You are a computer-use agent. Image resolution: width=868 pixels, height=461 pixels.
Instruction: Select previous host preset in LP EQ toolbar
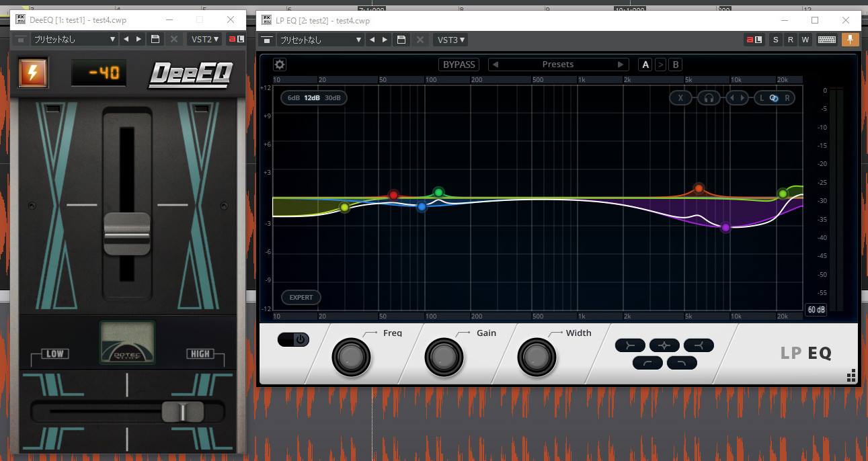coord(372,40)
